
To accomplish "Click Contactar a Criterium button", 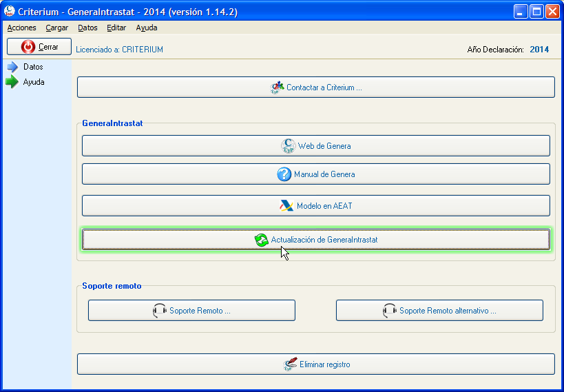I will click(x=316, y=87).
